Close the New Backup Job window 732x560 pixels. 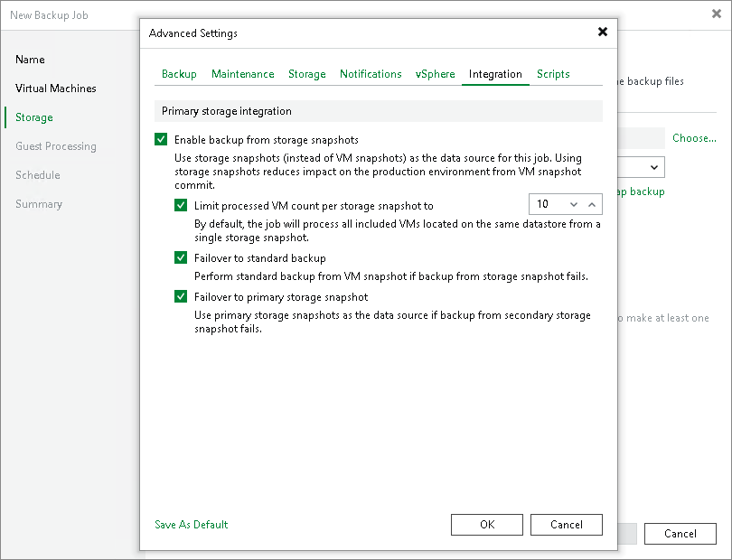[x=716, y=14]
